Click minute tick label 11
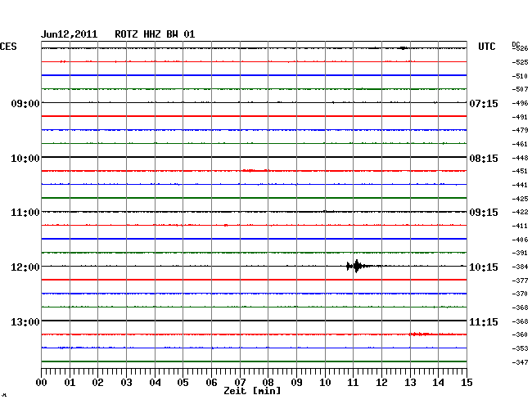This screenshot has height=404, width=532. point(353,382)
